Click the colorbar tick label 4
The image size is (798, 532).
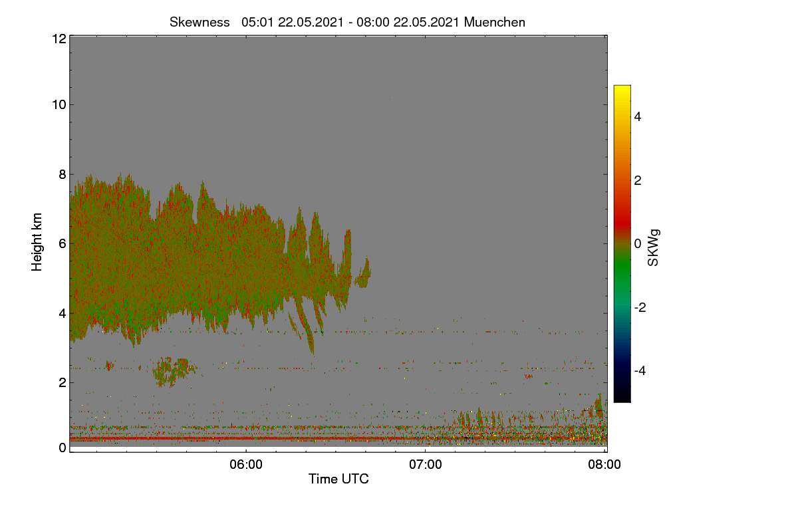tap(638, 116)
